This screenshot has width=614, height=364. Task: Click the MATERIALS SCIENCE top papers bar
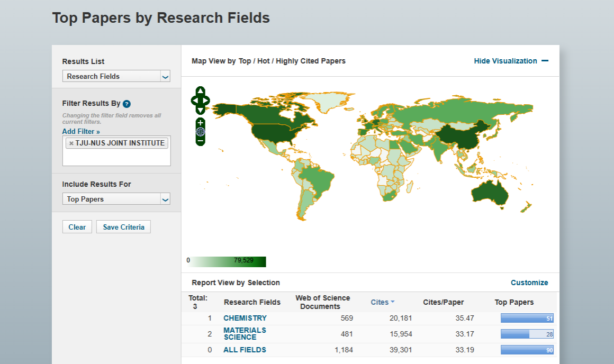click(x=527, y=334)
